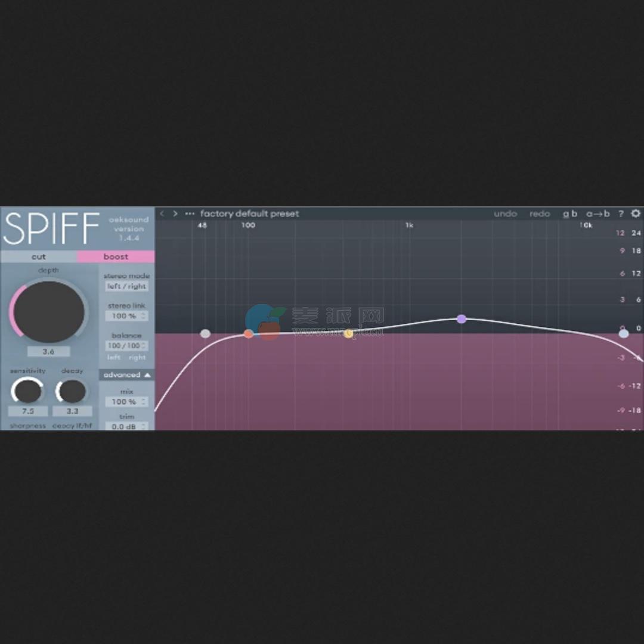Select the next preset arrow
This screenshot has width=644, height=644.
tap(175, 213)
